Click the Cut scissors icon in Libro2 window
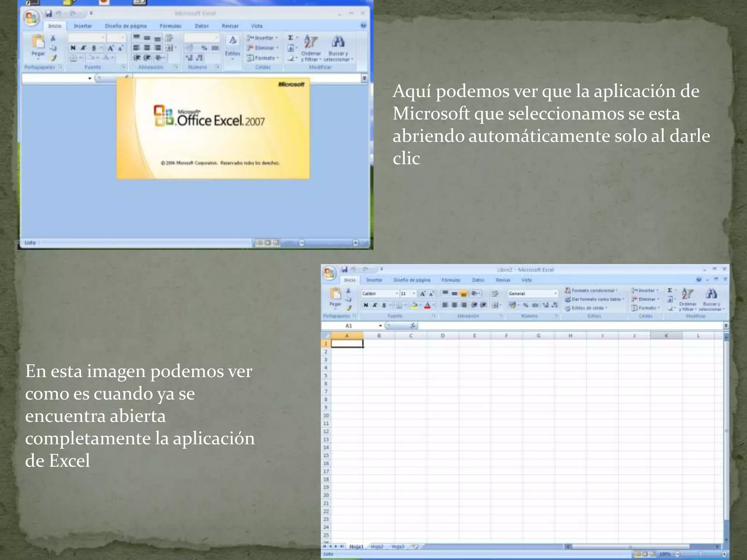The width and height of the screenshot is (747, 560). coord(348,291)
